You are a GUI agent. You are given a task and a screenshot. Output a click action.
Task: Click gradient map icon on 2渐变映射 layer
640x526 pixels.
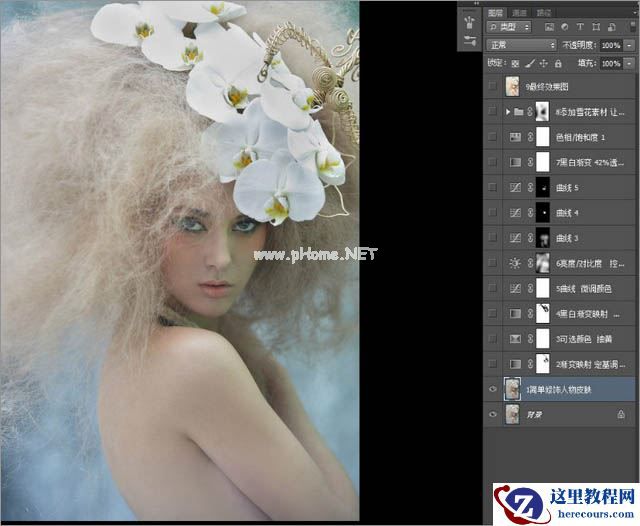(515, 364)
